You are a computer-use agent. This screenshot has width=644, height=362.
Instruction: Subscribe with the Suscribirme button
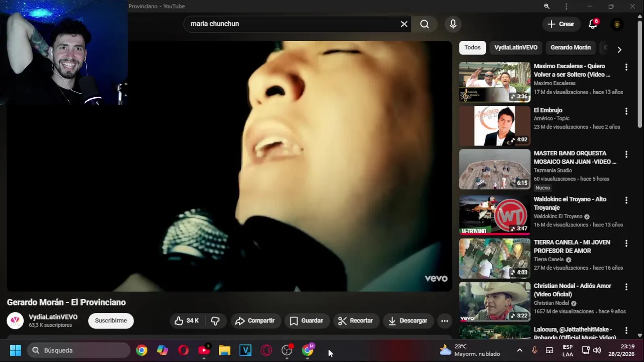coord(111,321)
